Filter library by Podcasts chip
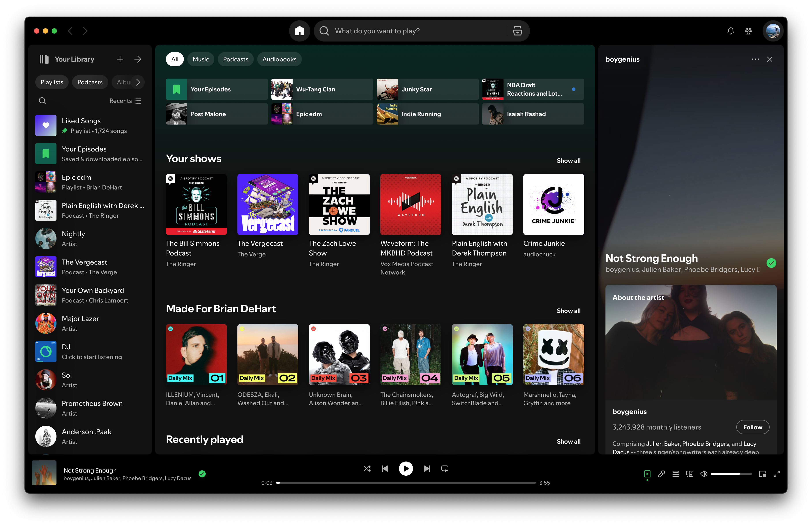This screenshot has width=812, height=526. 90,82
